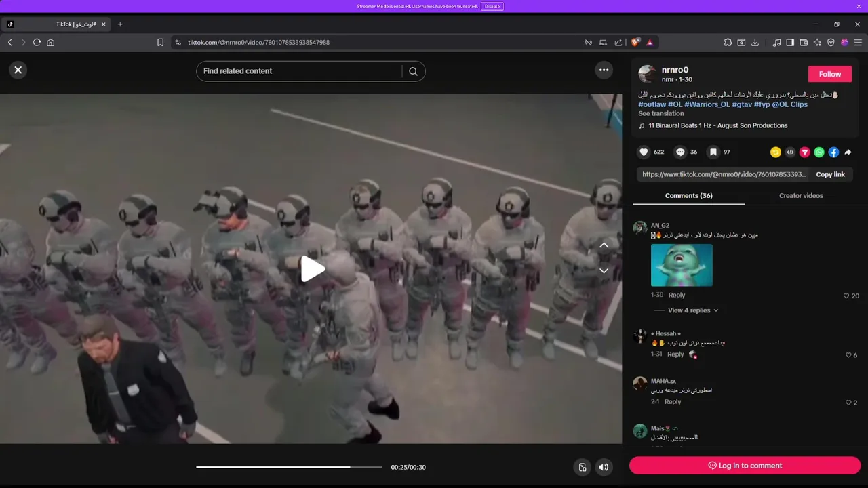868x488 pixels.
Task: Open the @OL Clips mention
Action: coord(789,104)
